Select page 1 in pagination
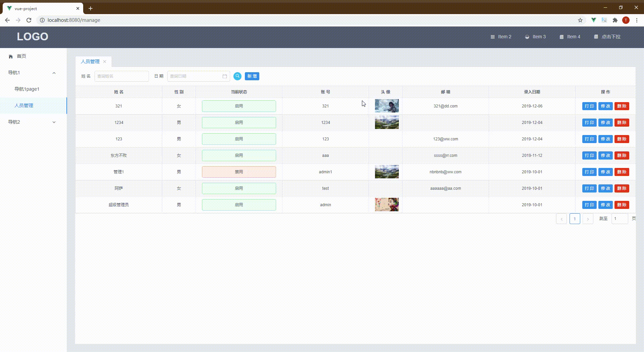 (575, 219)
